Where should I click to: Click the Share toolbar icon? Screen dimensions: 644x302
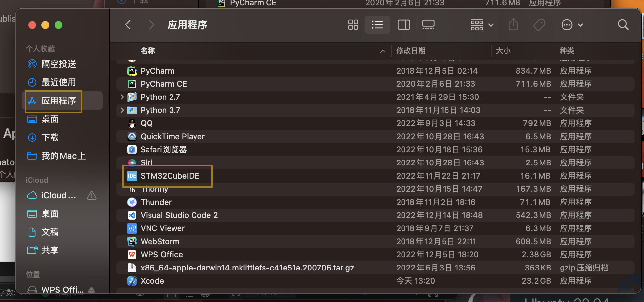(x=513, y=25)
